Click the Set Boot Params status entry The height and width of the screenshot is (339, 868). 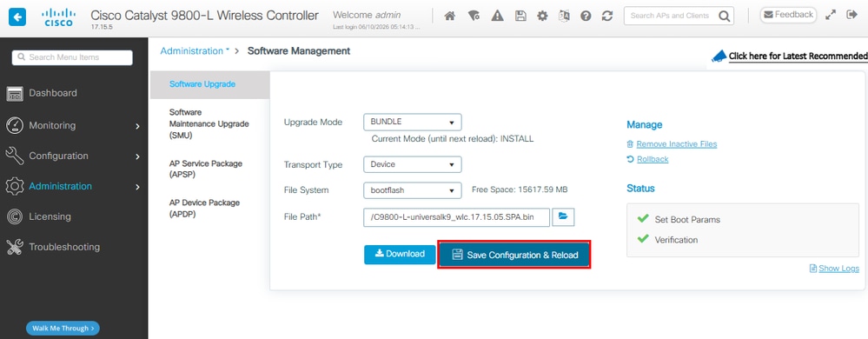click(687, 219)
